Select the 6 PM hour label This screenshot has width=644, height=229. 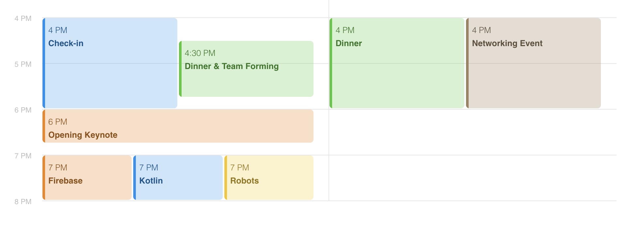pos(23,110)
